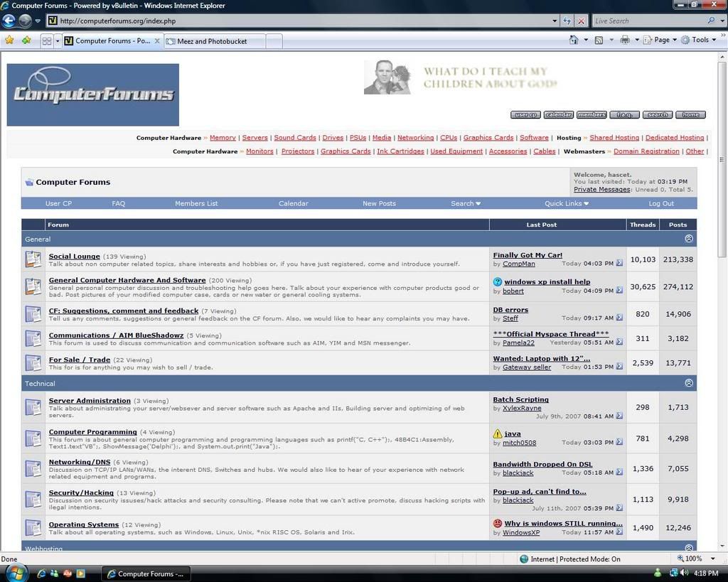Click into the Live Search box
This screenshot has width=728, height=582.
coord(648,21)
